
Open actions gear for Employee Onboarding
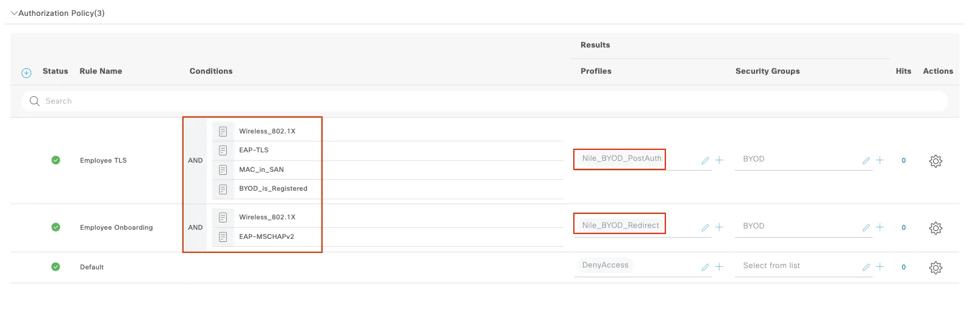935,228
